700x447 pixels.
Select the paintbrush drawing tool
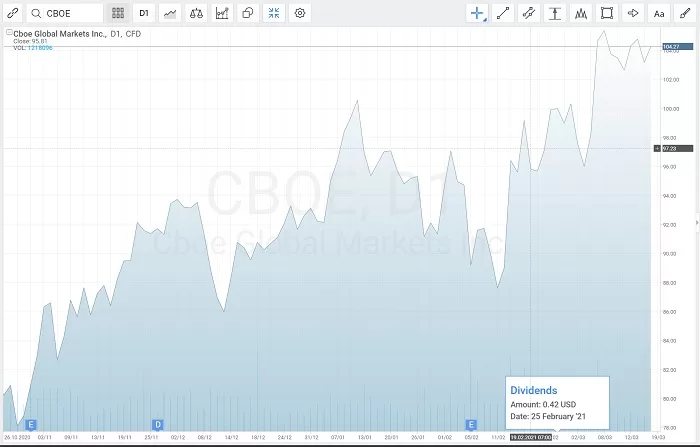coord(685,13)
